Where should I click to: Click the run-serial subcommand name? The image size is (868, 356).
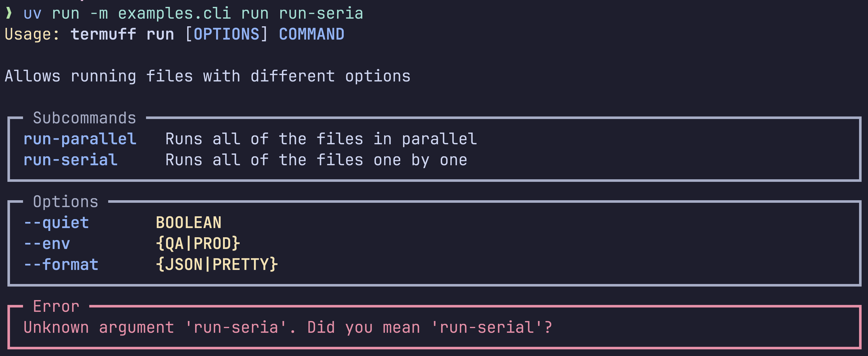(70, 160)
